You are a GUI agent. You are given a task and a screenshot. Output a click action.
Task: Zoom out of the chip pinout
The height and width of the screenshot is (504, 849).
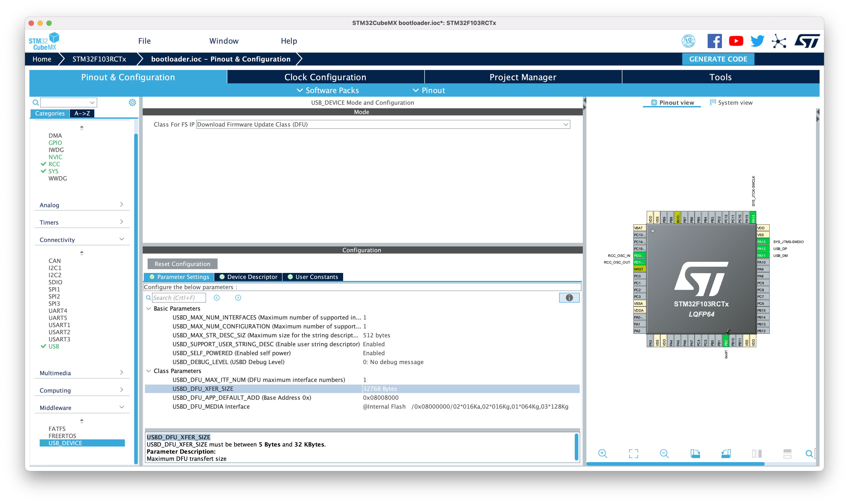664,453
